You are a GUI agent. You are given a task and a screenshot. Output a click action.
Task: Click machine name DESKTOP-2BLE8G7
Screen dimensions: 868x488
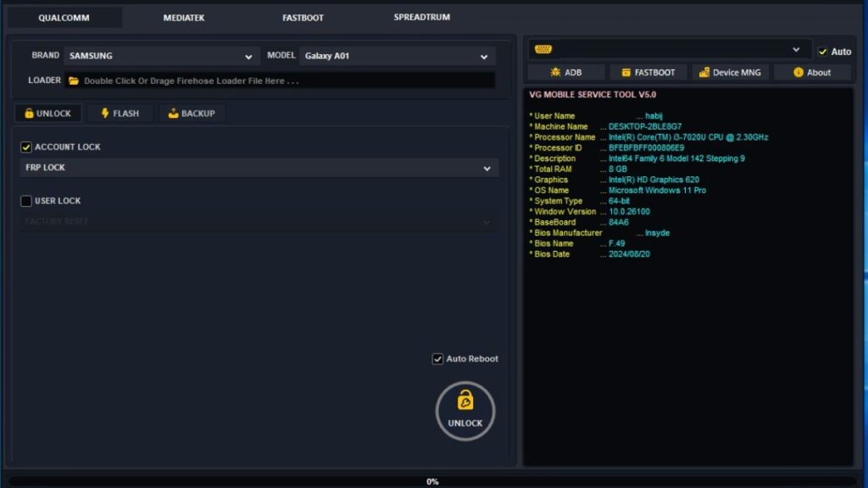[x=645, y=127]
